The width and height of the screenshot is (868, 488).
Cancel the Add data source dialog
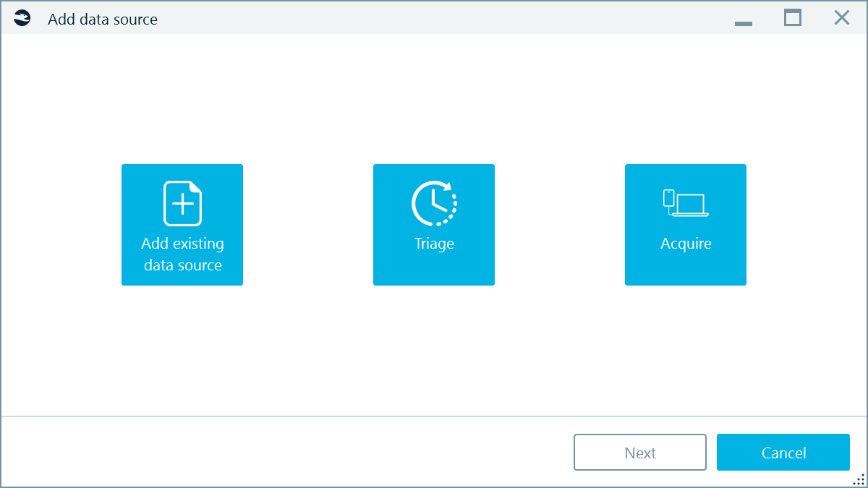(783, 453)
